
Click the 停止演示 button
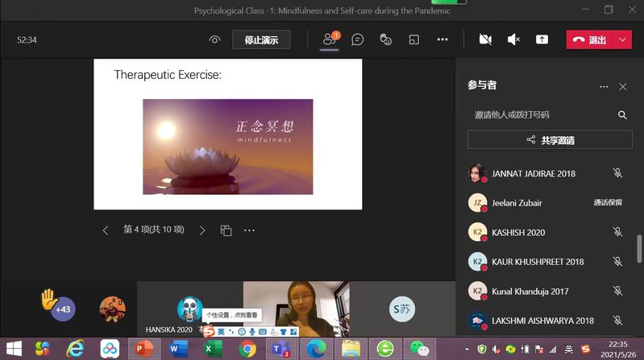(x=261, y=39)
